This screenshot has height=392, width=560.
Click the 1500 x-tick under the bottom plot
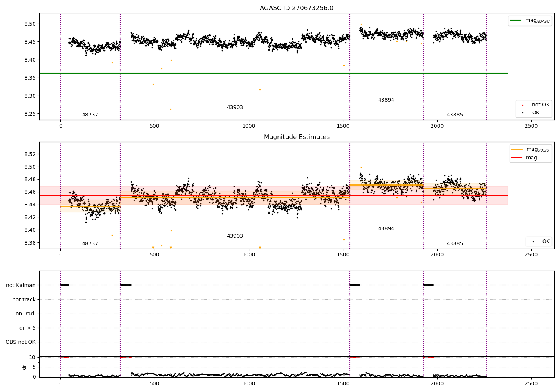(x=343, y=383)
